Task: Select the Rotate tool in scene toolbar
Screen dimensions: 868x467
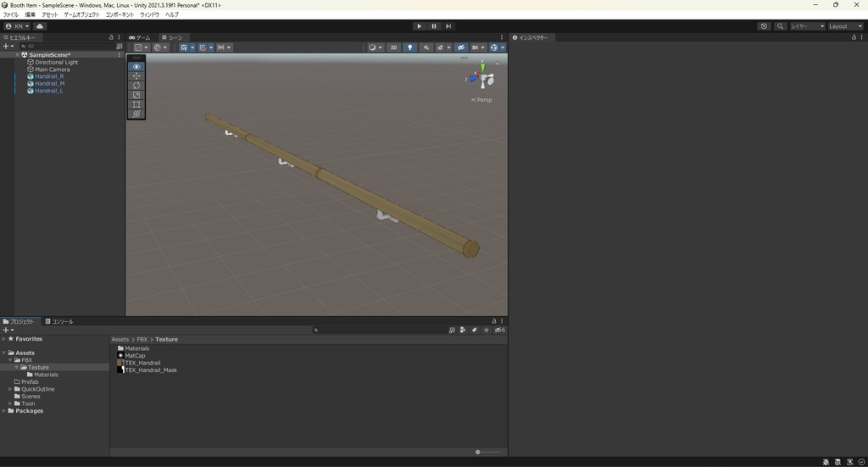Action: tap(136, 86)
